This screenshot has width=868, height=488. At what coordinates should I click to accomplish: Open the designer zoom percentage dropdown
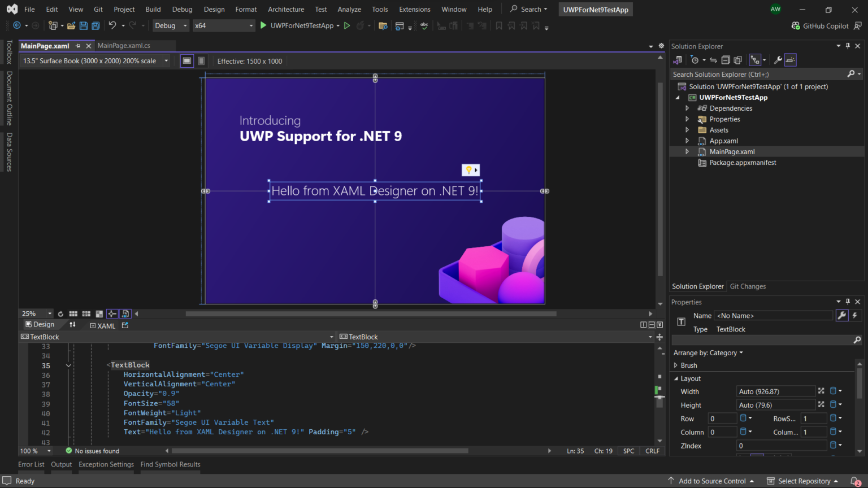click(50, 313)
